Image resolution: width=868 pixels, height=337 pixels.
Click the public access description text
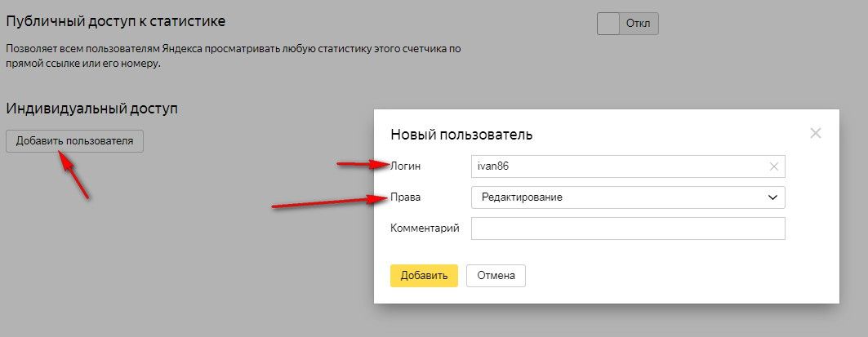click(233, 56)
